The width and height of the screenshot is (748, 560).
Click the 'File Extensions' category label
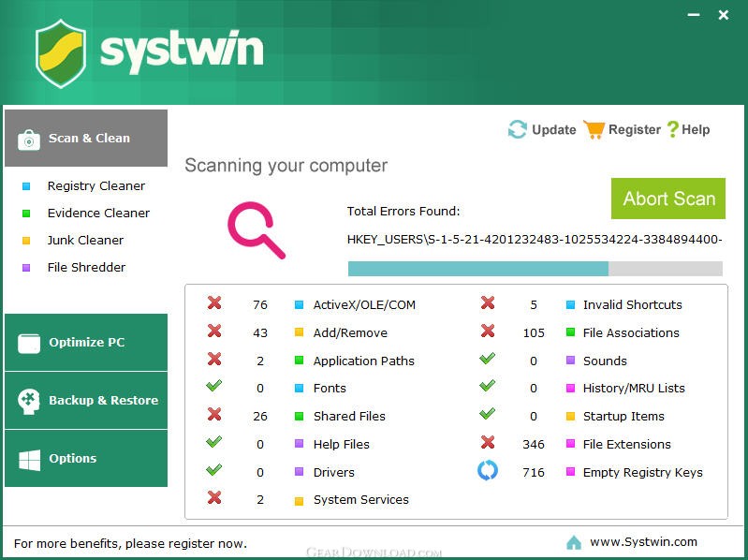(627, 445)
